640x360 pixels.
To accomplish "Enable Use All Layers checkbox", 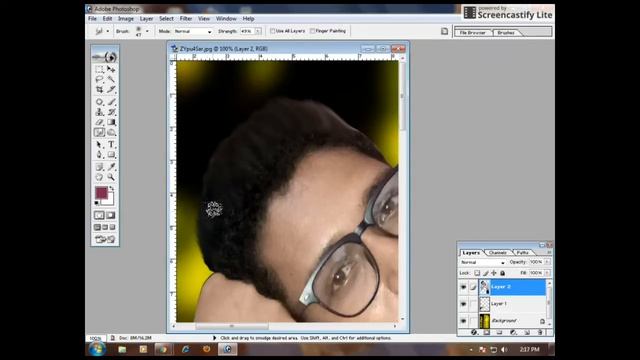I will pos(272,31).
